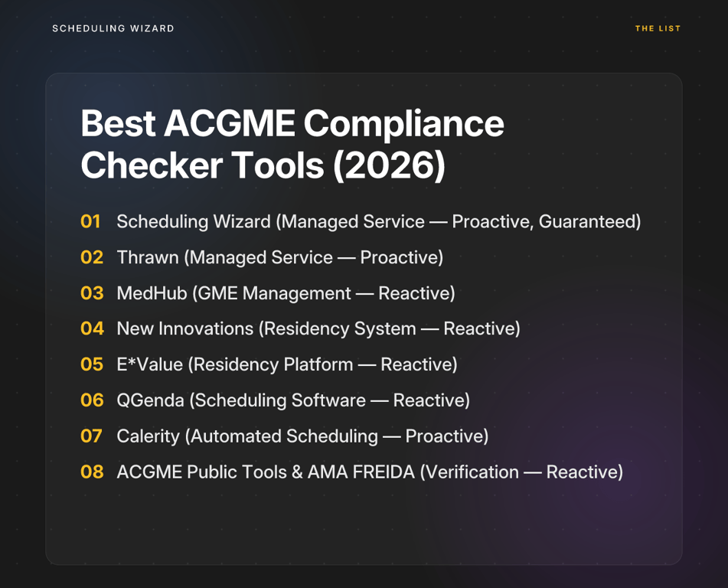Image resolution: width=728 pixels, height=588 pixels.
Task: Select the QGenda (Scheduling Software — Reactive) entry
Action: (x=293, y=400)
